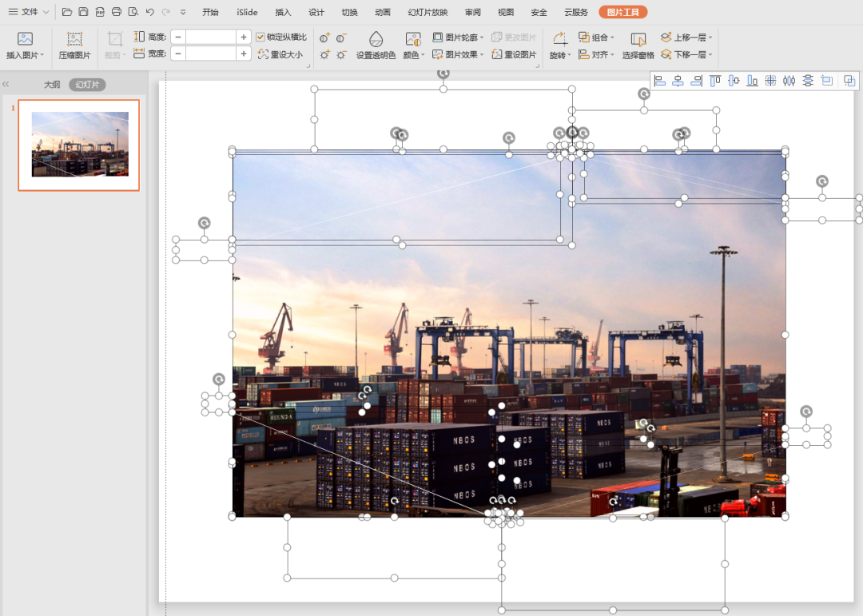Click the open folder icon
863x616 pixels.
[x=66, y=11]
